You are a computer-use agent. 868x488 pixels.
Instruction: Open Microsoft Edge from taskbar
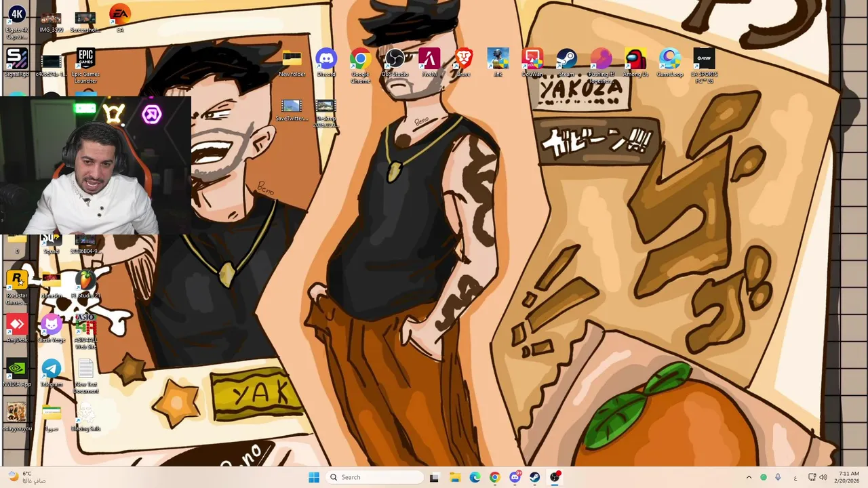tap(475, 477)
